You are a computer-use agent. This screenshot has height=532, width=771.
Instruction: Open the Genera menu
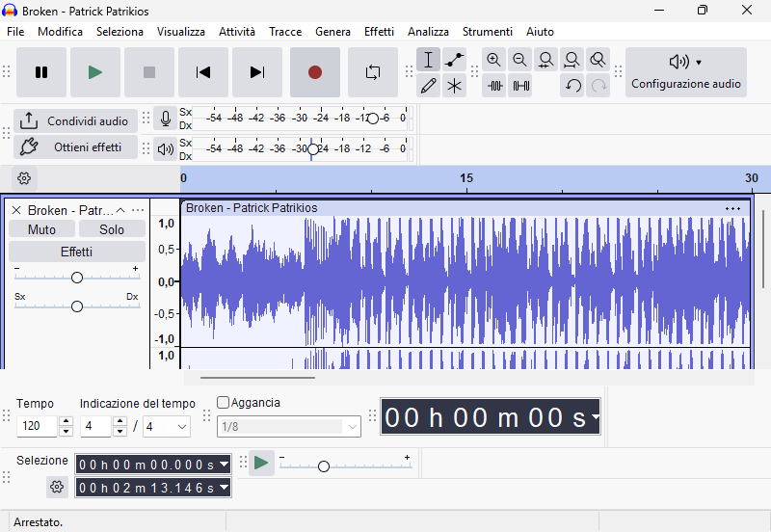(x=332, y=32)
